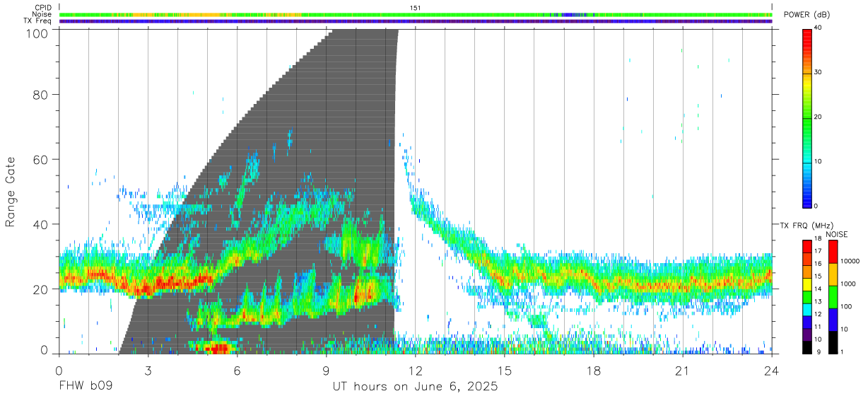Image resolution: width=868 pixels, height=401 pixels.
Task: Click the x-axis tick label "24"
Action: click(772, 371)
